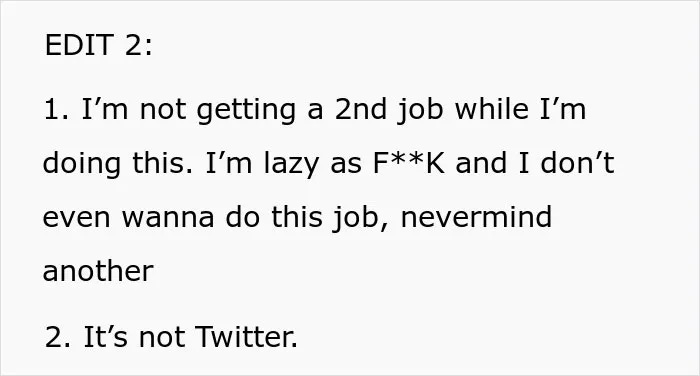
Task: Click the word 'and' after F**K
Action: click(481, 163)
